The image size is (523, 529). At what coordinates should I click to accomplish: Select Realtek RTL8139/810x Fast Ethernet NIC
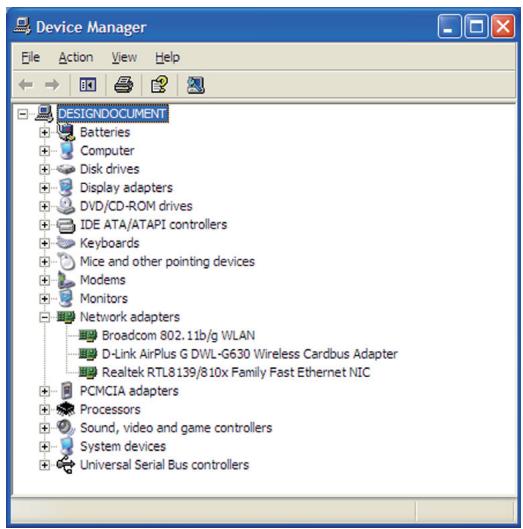click(236, 372)
